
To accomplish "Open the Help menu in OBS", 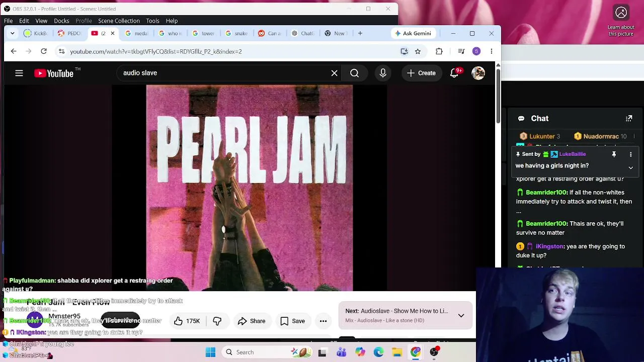I will coord(172,21).
